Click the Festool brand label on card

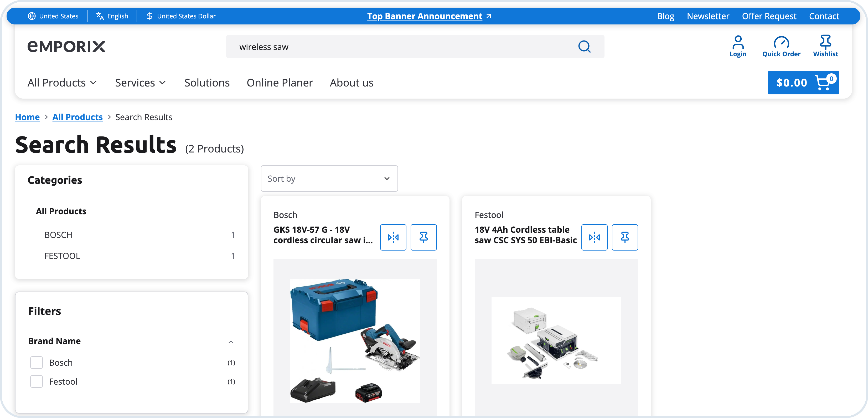pyautogui.click(x=489, y=215)
